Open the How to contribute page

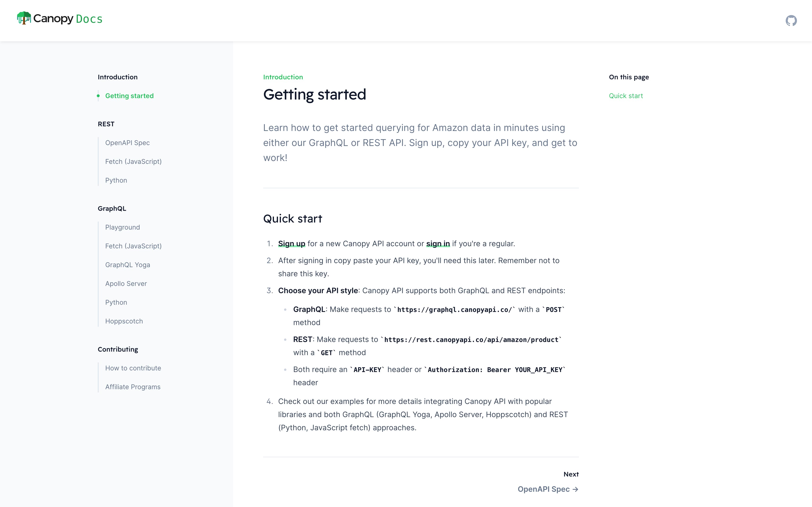(133, 368)
